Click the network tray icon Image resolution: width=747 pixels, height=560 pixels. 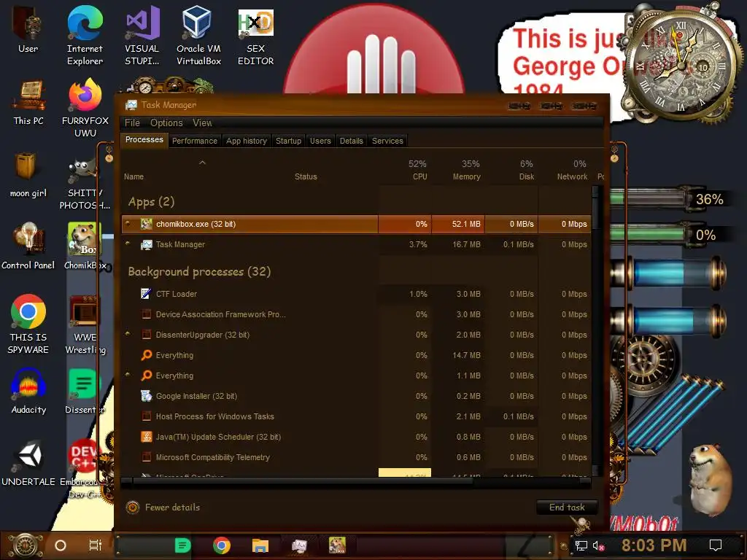pos(581,545)
